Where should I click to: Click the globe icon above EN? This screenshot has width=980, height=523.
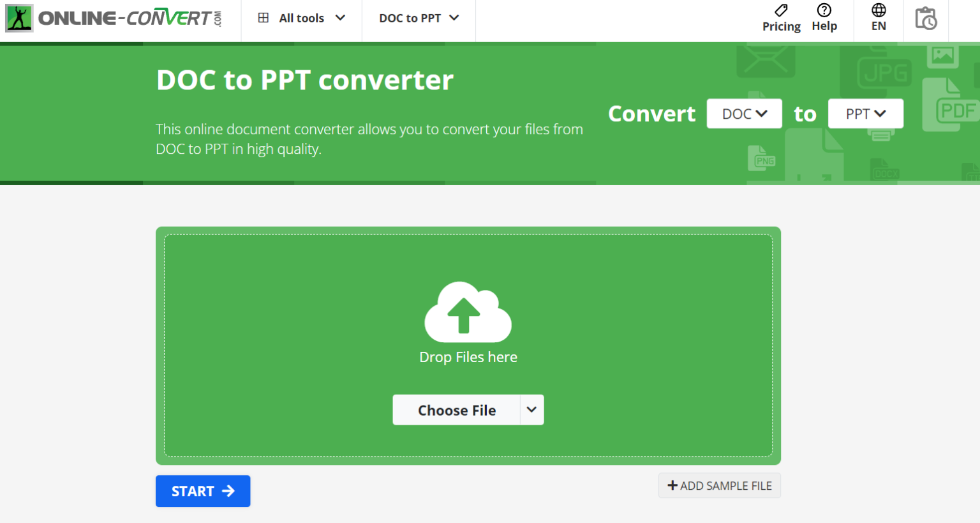(x=879, y=10)
